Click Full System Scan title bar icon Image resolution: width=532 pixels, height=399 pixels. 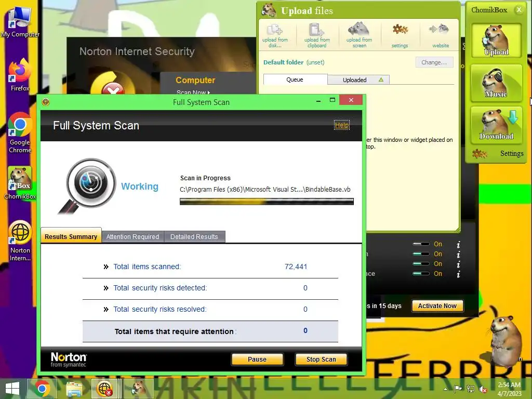[46, 102]
